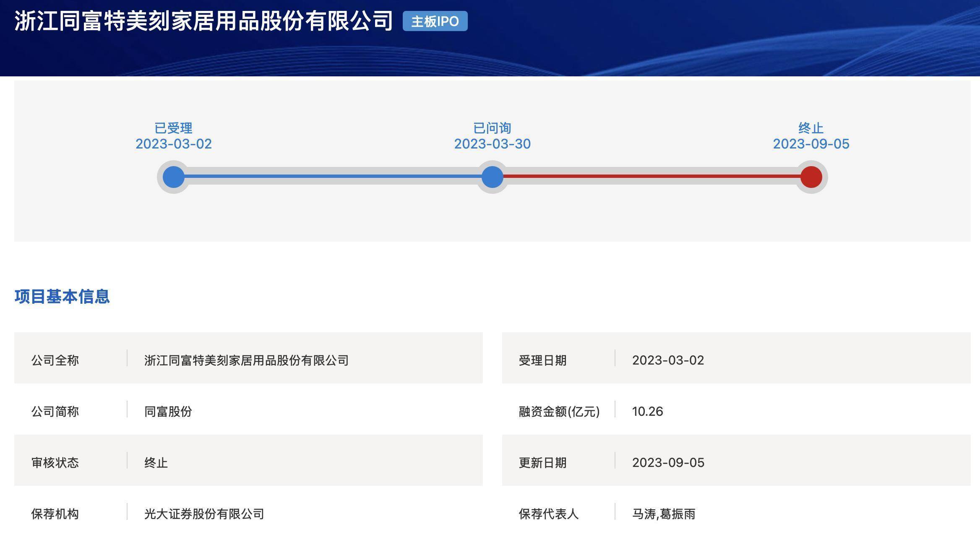Click the 已受理 2023-03-02 stage label
This screenshot has height=537, width=980.
174,136
